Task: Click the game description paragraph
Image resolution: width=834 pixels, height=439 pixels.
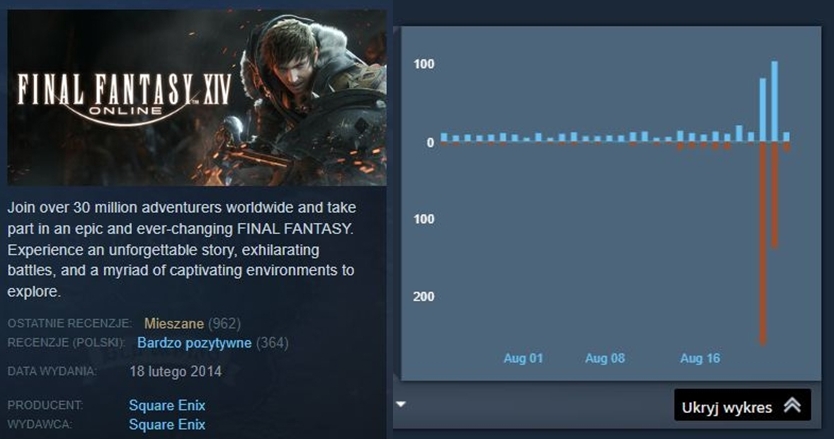Action: pos(181,249)
